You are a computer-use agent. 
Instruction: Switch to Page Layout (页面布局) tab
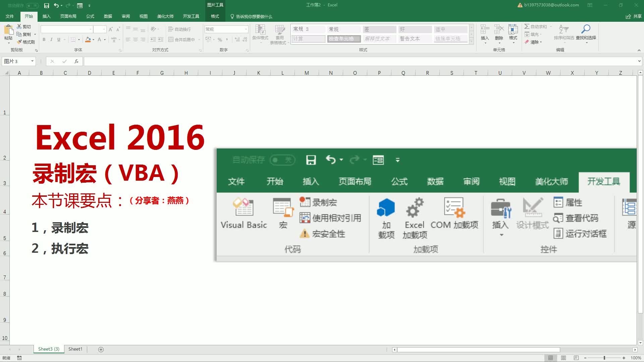point(68,16)
